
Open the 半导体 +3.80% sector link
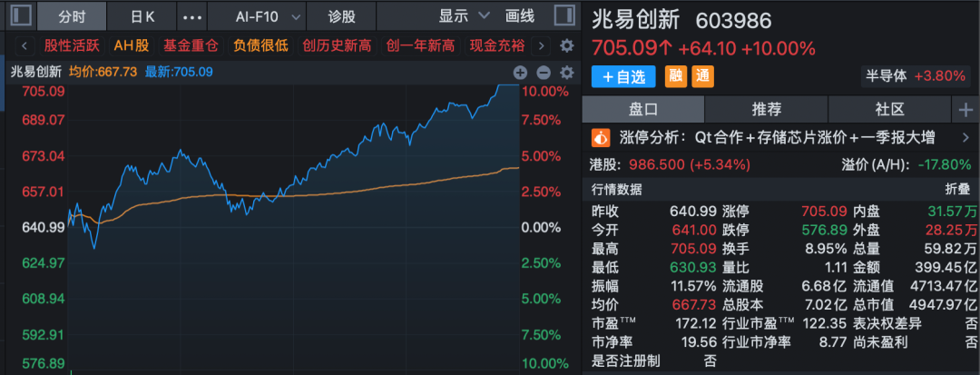(x=916, y=76)
